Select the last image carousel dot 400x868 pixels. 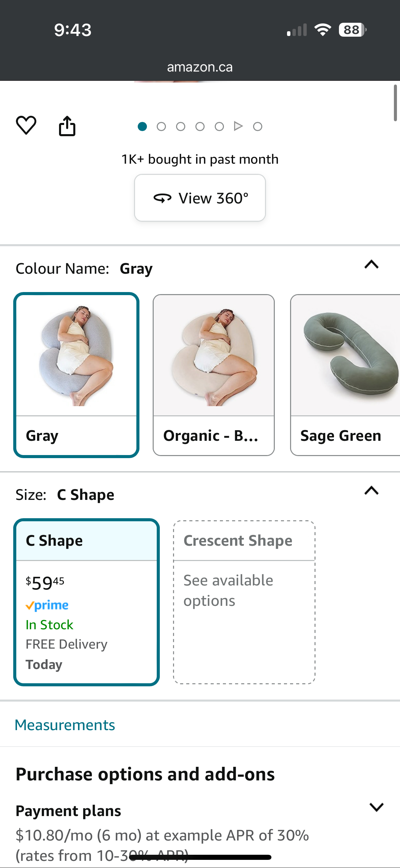click(x=258, y=127)
